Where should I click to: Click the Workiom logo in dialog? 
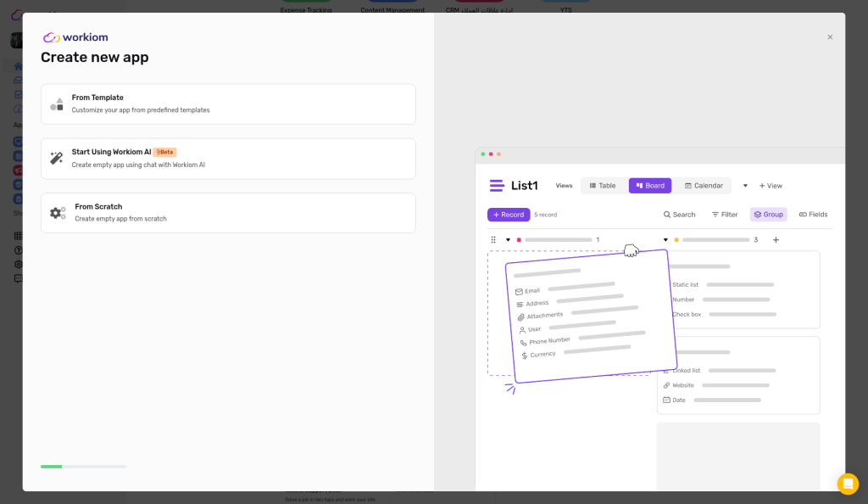[x=75, y=37]
